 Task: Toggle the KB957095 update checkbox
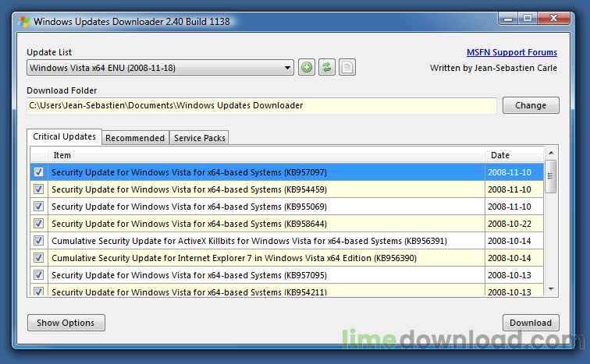click(x=38, y=275)
